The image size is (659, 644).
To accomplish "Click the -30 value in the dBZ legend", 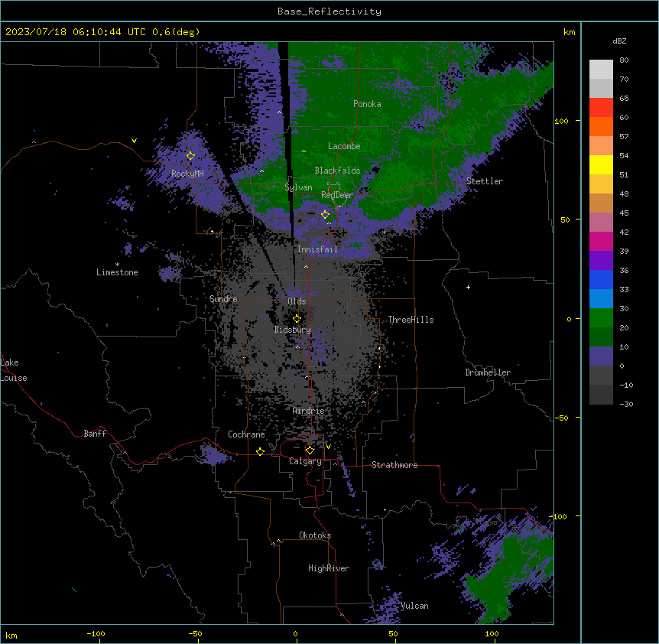I will click(626, 405).
